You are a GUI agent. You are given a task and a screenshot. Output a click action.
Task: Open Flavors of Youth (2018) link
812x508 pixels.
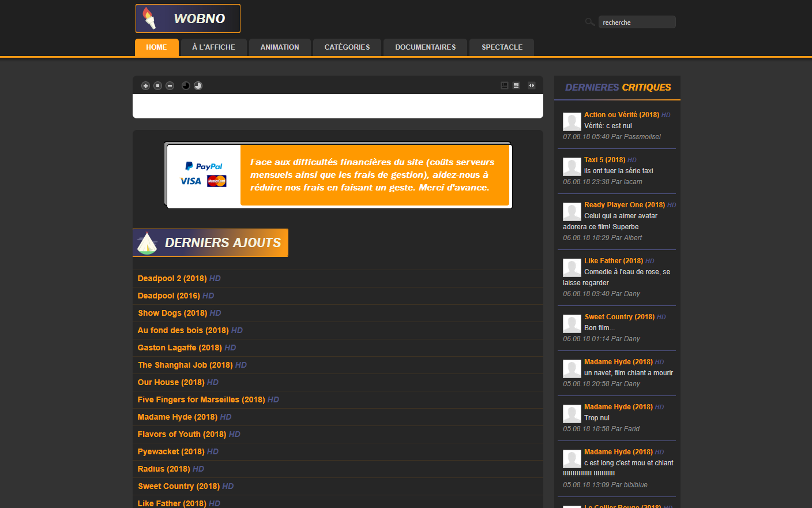pyautogui.click(x=182, y=434)
